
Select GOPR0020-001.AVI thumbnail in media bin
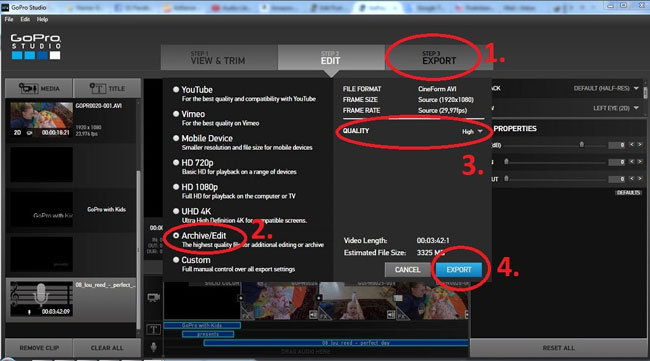(41, 120)
